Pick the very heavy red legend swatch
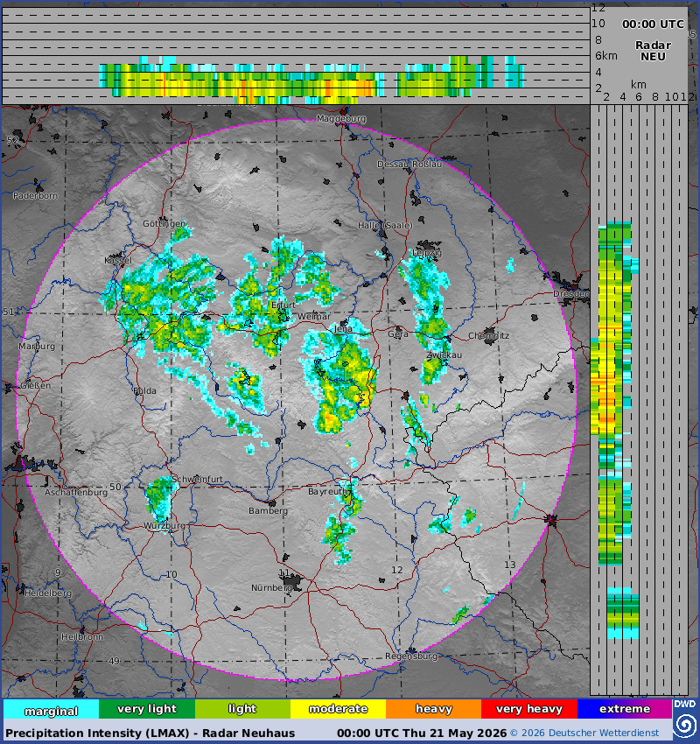Viewport: 700px width, 744px height. point(529,709)
